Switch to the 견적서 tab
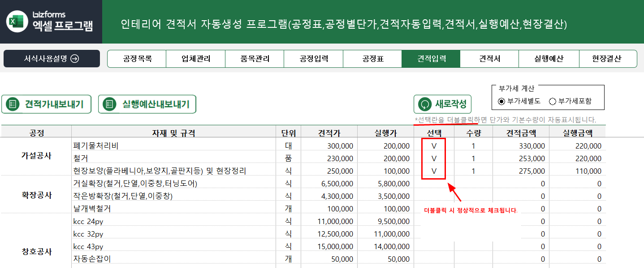 click(489, 58)
